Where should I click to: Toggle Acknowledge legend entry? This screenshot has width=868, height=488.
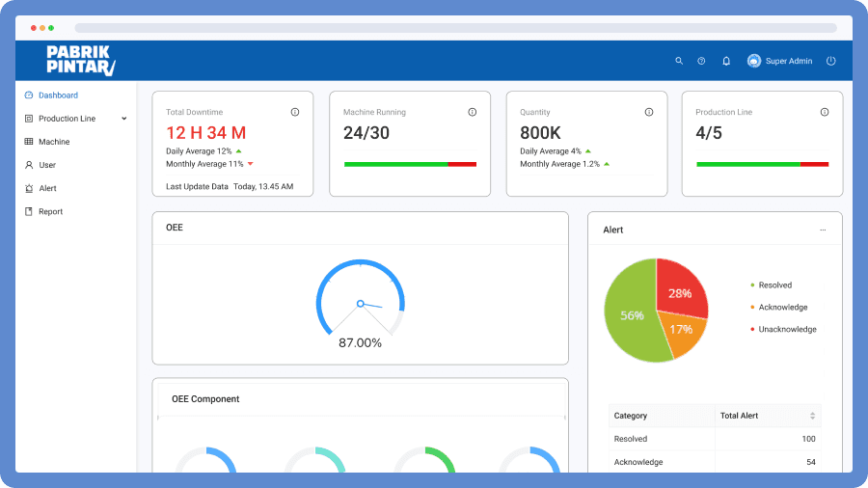coord(779,307)
